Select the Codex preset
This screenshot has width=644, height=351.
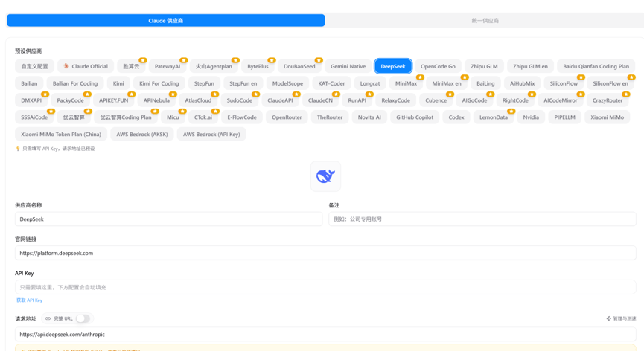click(456, 117)
